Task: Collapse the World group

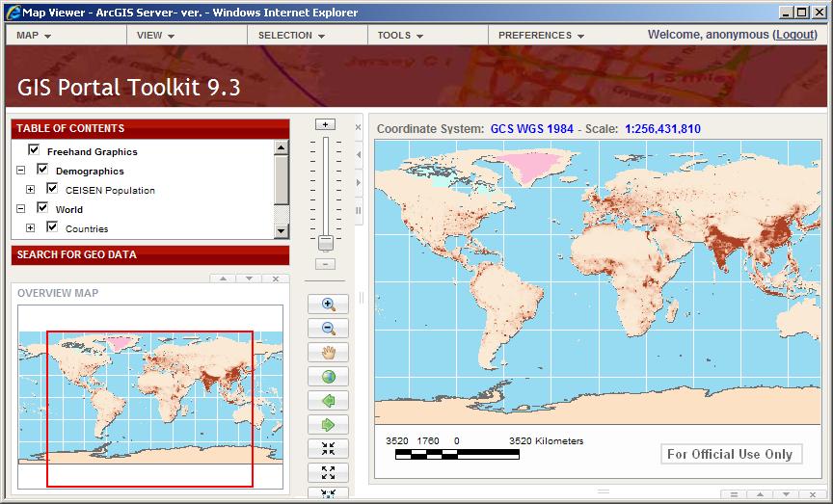Action: [20, 209]
